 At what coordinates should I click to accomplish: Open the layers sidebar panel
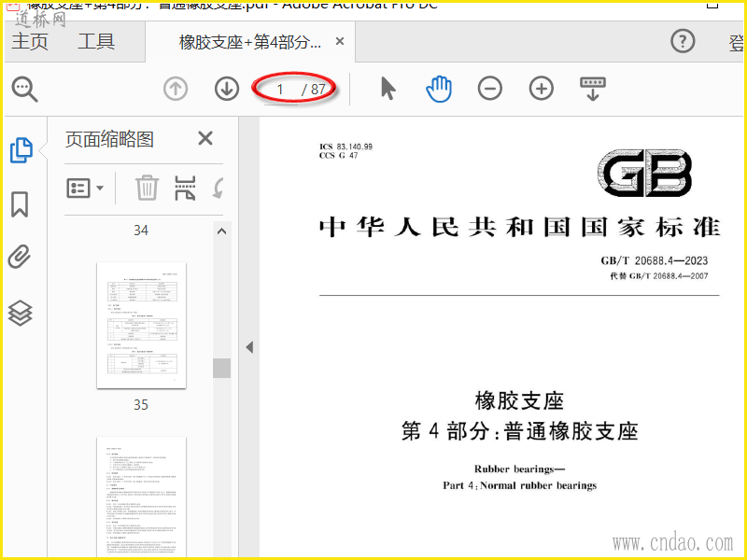(20, 314)
